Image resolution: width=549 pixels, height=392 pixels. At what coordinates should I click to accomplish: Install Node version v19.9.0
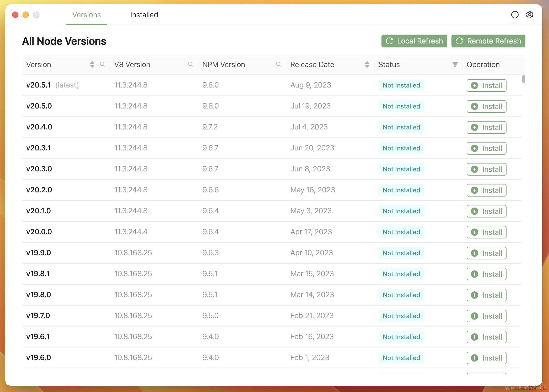(486, 253)
